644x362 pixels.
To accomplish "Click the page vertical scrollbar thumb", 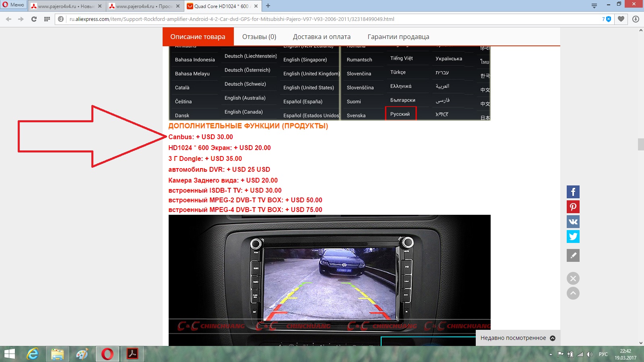I will click(641, 144).
